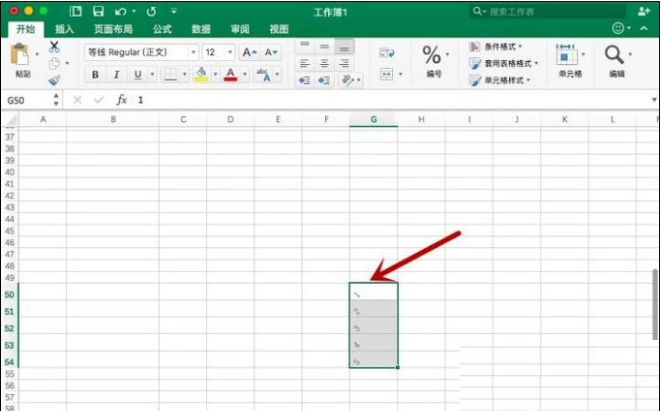
Task: Click the borders icon
Action: pyautogui.click(x=171, y=75)
